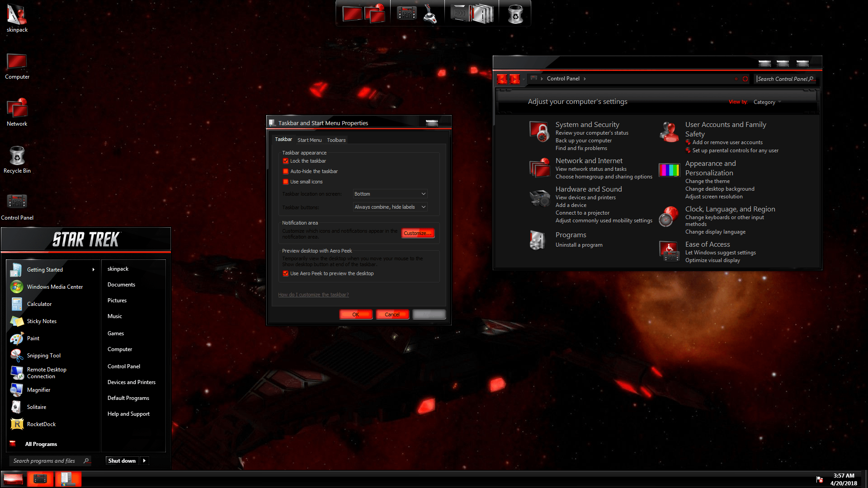Select the Recycle Bin desktop icon
The image size is (868, 488).
(17, 160)
